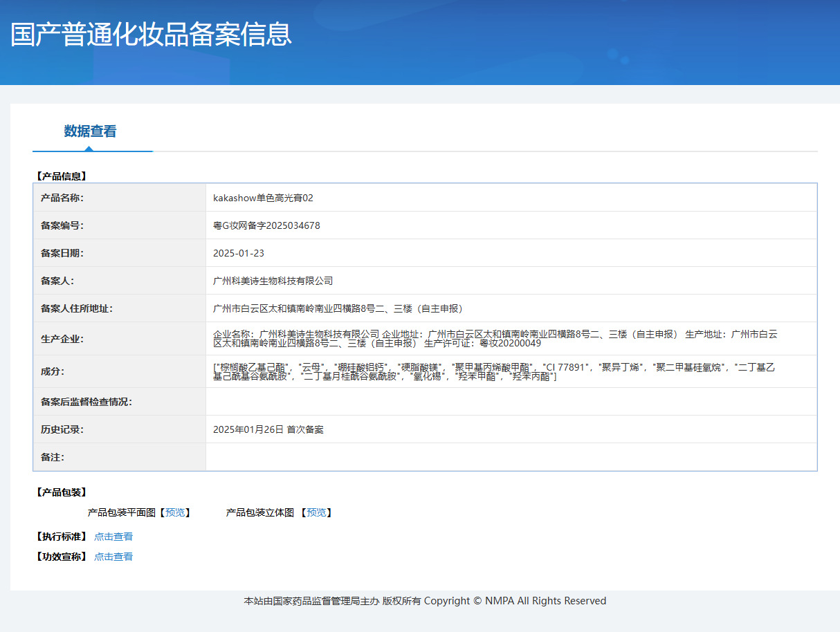Select the product name kakashow单色高光膏02
The width and height of the screenshot is (840, 632).
pyautogui.click(x=263, y=198)
